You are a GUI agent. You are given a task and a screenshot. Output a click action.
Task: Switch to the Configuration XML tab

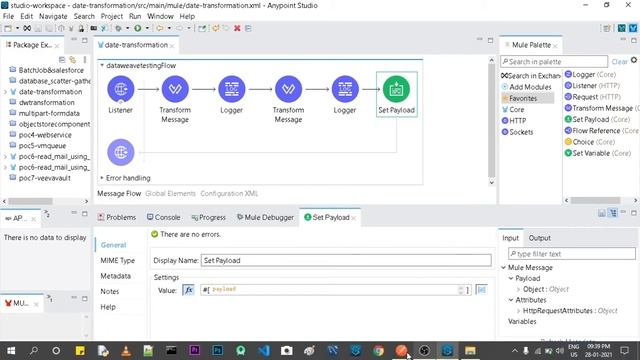229,193
